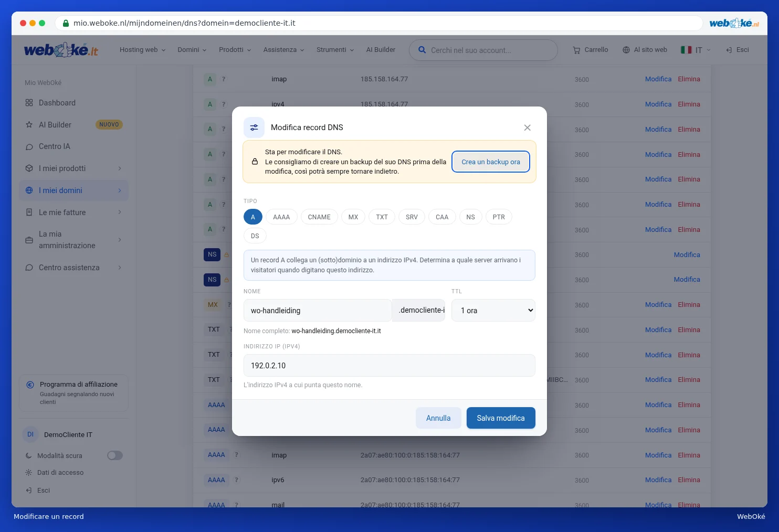Click the Carrello cart icon
Screen dimensions: 779x532
point(576,50)
